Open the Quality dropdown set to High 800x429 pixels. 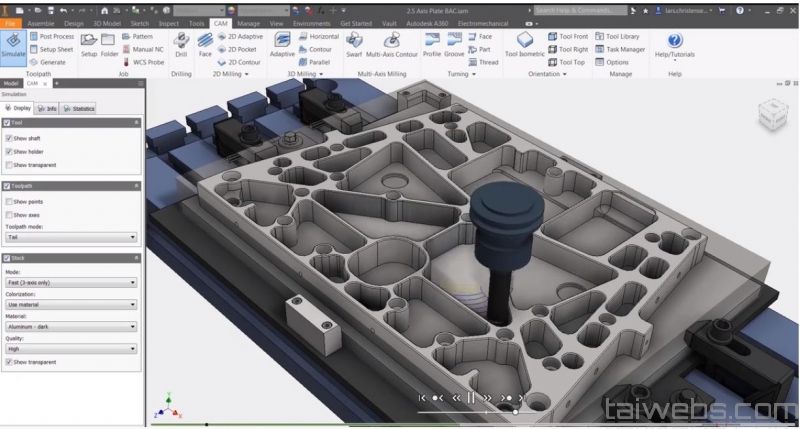70,349
